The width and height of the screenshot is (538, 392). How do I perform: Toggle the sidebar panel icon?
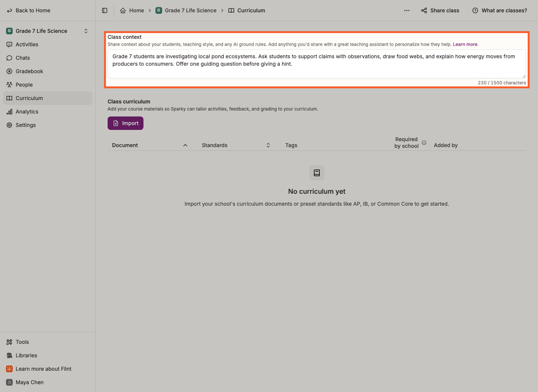point(105,10)
